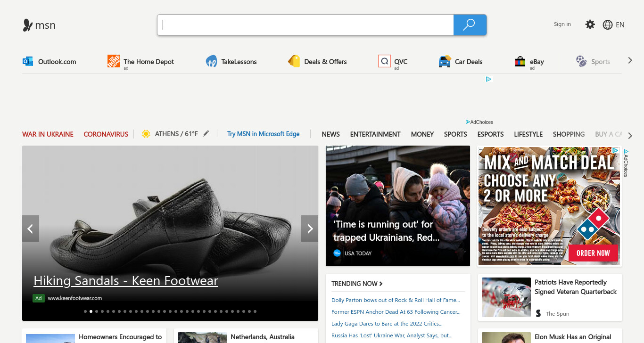Click the Domino's pizza ad image
Image resolution: width=644 pixels, height=343 pixels.
click(x=549, y=206)
